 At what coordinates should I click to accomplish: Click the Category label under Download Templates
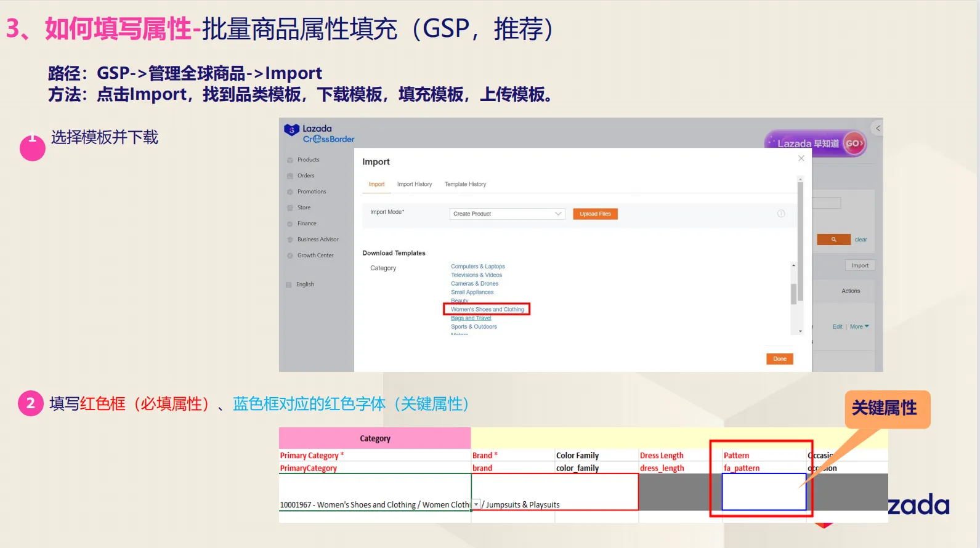[x=383, y=268]
